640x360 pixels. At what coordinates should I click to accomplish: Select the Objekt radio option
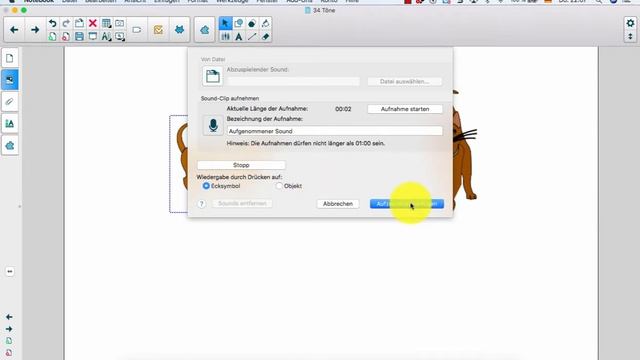279,186
